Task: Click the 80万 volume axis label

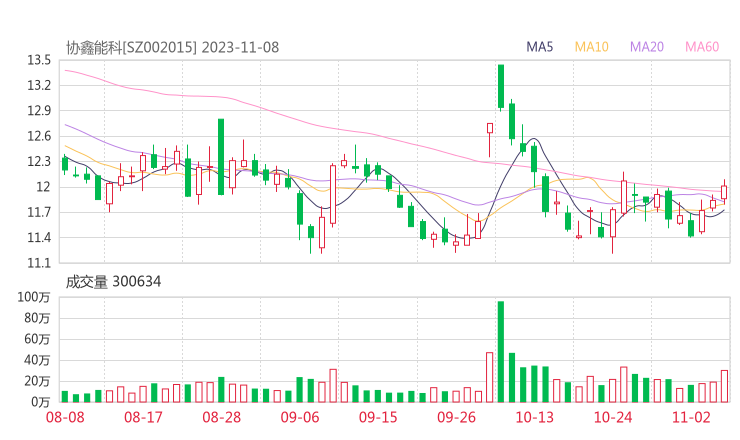Action: tap(37, 318)
